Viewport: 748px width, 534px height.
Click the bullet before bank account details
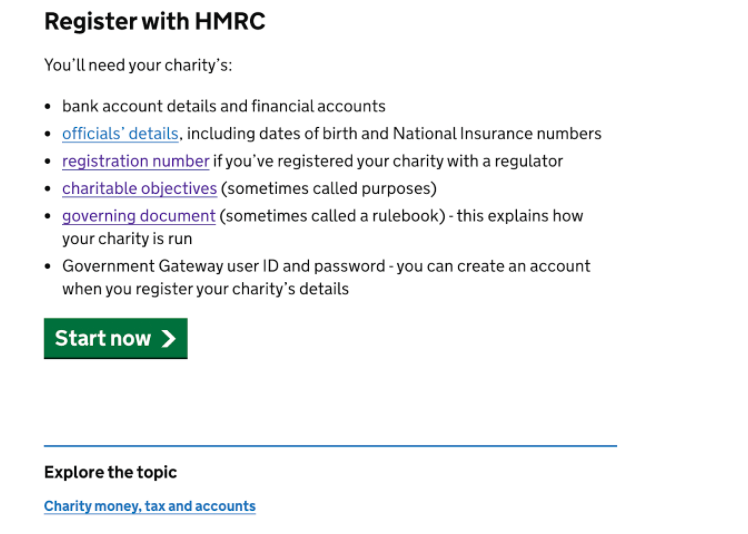48,107
